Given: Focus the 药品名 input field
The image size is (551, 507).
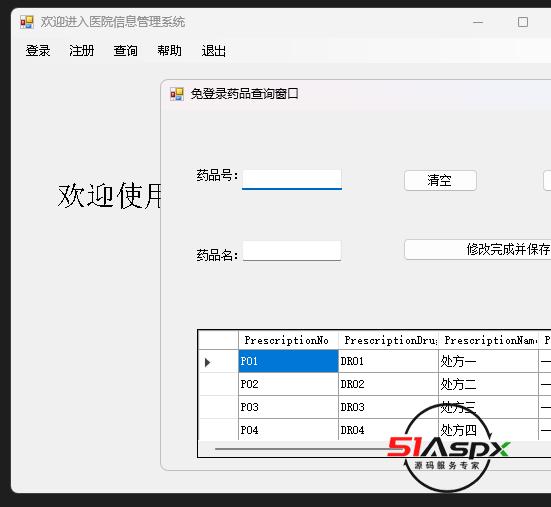Looking at the screenshot, I should point(292,251).
